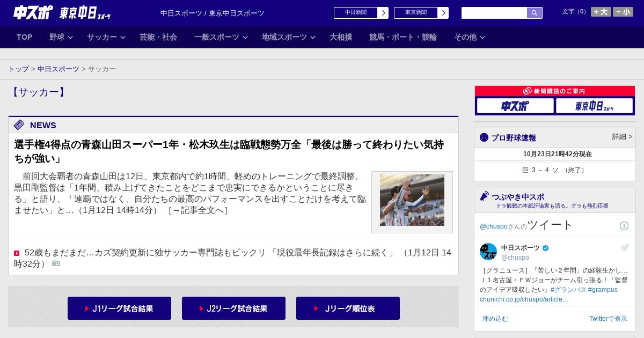Expand the 地域スポーツ dropdown chevron

tap(313, 38)
